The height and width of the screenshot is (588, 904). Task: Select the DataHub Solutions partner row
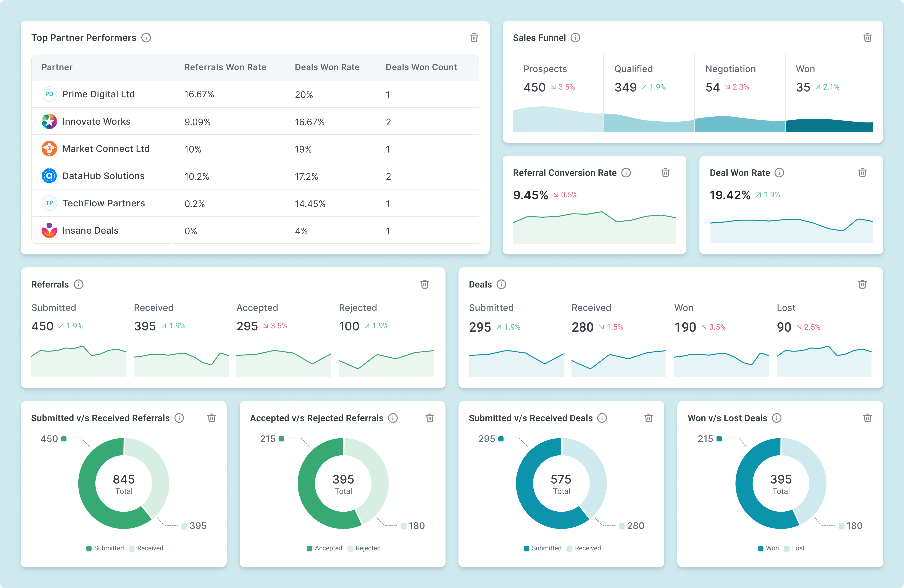103,176
